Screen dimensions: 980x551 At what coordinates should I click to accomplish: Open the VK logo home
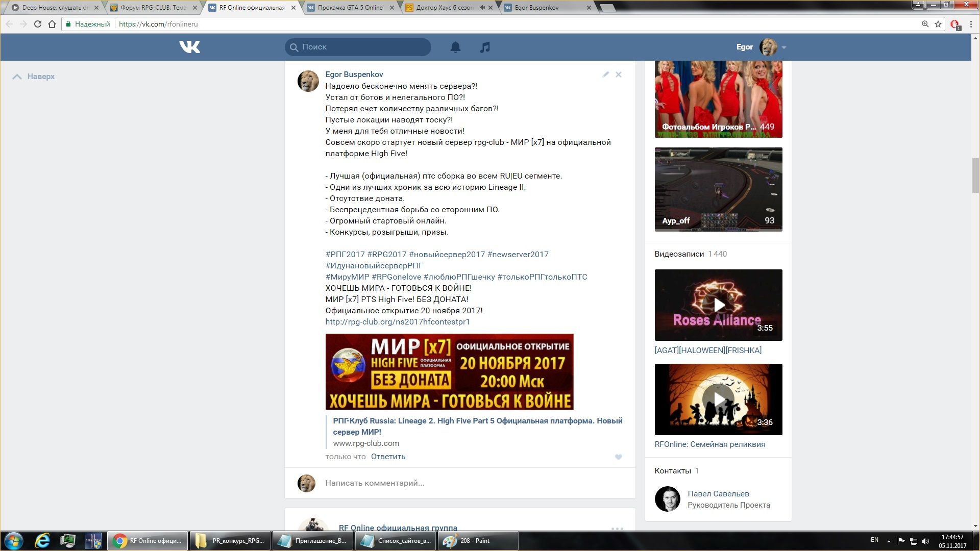pos(189,47)
